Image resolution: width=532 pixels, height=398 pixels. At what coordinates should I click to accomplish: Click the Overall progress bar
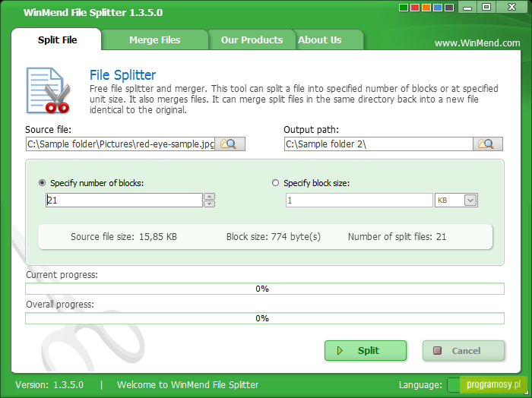click(x=264, y=318)
